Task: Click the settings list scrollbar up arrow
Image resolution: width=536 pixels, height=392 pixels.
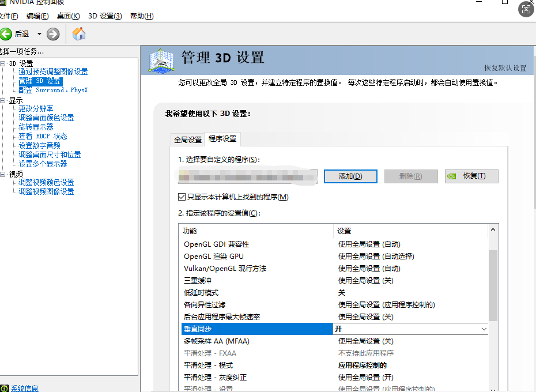Action: [x=493, y=230]
